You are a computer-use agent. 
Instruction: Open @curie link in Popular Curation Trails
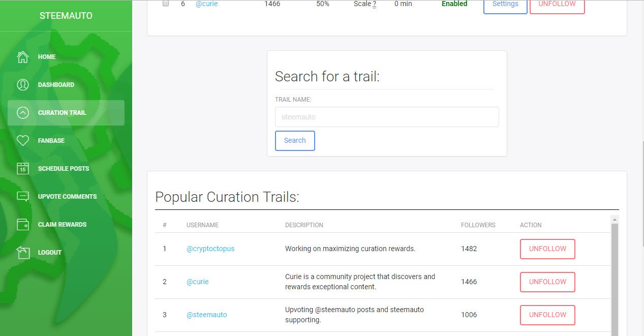[198, 282]
